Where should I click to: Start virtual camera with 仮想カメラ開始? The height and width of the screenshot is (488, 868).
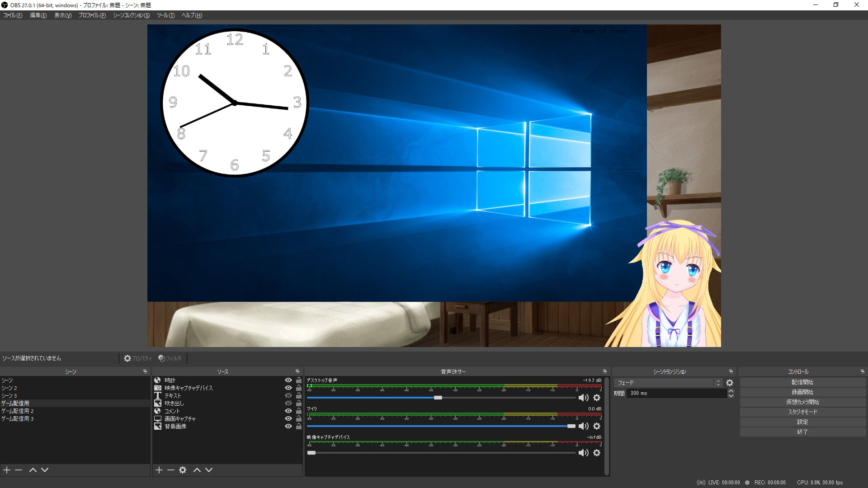802,402
